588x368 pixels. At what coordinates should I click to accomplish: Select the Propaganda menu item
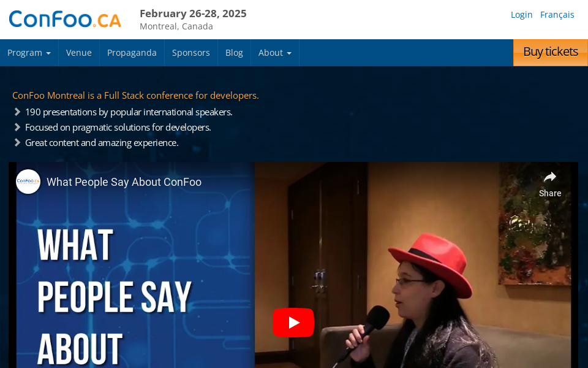coord(131,52)
